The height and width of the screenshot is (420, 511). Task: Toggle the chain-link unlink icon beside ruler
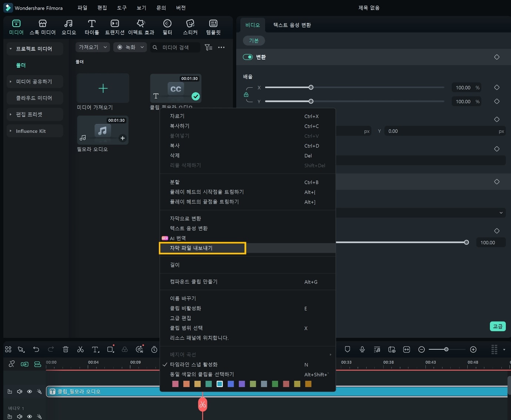11,364
